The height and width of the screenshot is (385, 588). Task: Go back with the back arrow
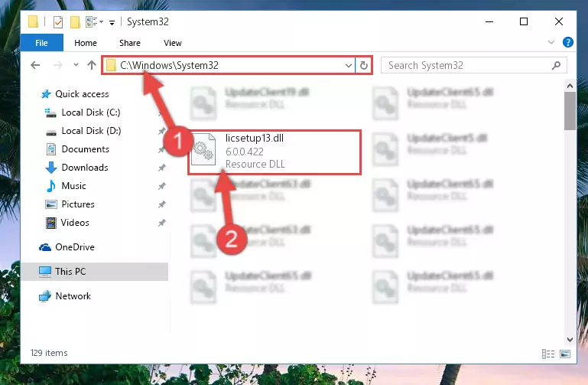(35, 65)
